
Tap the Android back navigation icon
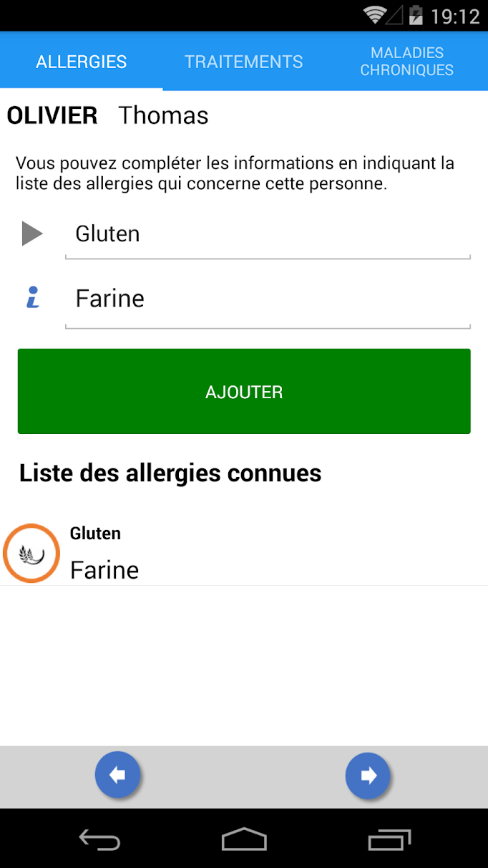tap(99, 839)
